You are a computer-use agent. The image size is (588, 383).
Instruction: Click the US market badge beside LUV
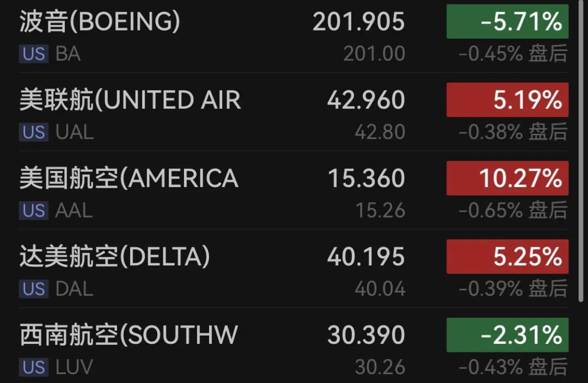coord(34,367)
